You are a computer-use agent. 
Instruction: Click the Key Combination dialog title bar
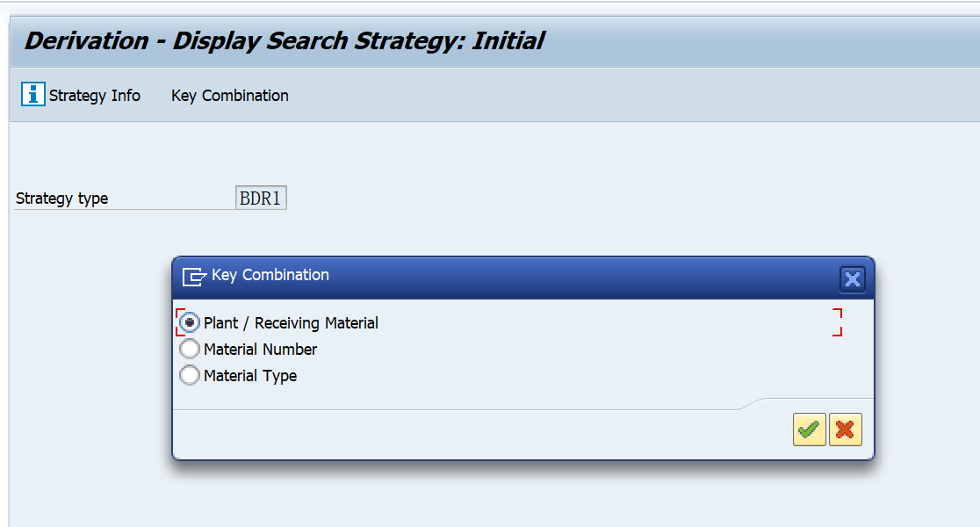(x=492, y=275)
